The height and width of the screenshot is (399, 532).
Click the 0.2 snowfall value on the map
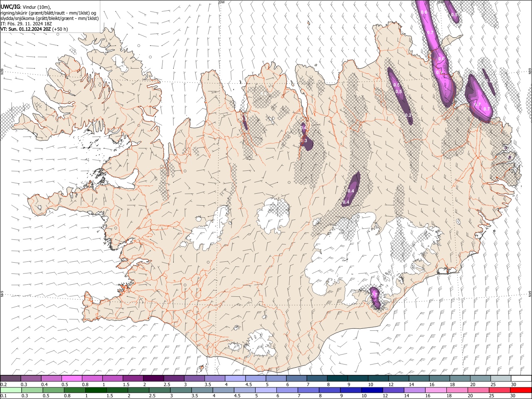(x=408, y=115)
